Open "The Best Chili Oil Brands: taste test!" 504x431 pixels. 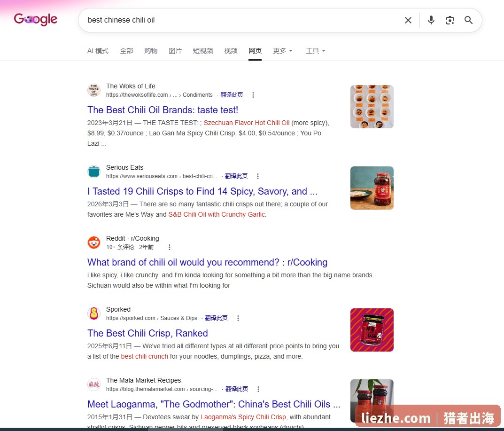click(x=163, y=110)
